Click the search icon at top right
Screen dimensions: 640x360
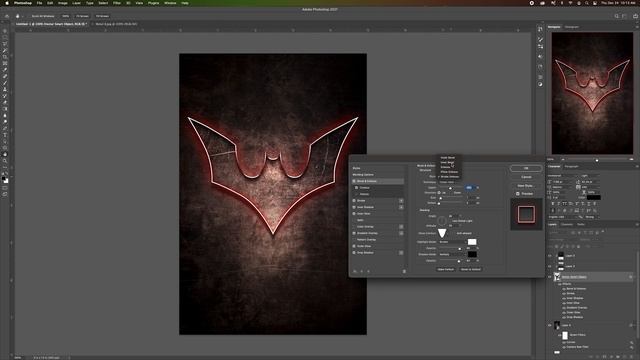tap(616, 16)
